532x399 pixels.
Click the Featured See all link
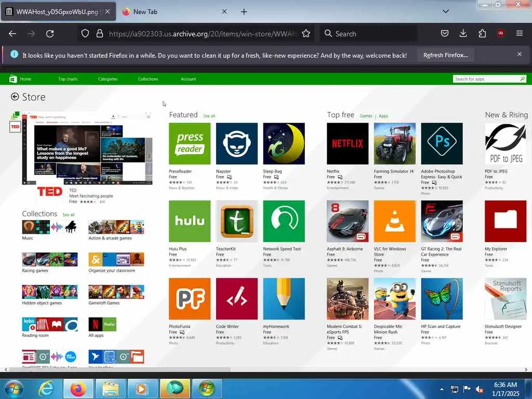(209, 116)
